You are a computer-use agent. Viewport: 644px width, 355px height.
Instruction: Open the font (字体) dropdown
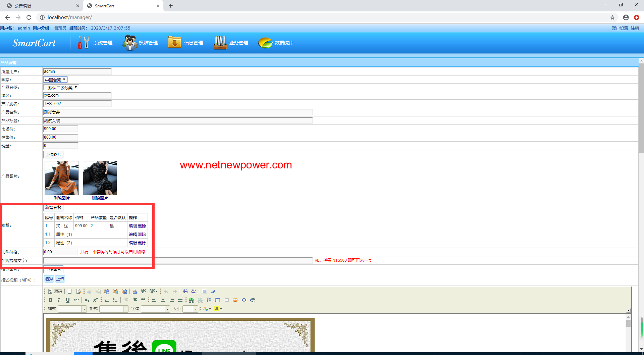click(167, 309)
